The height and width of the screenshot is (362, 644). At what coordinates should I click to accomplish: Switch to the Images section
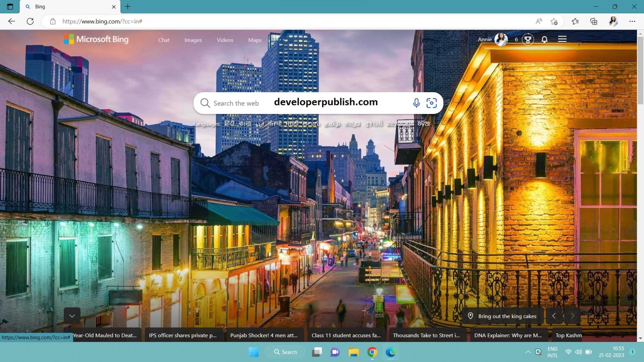[193, 40]
